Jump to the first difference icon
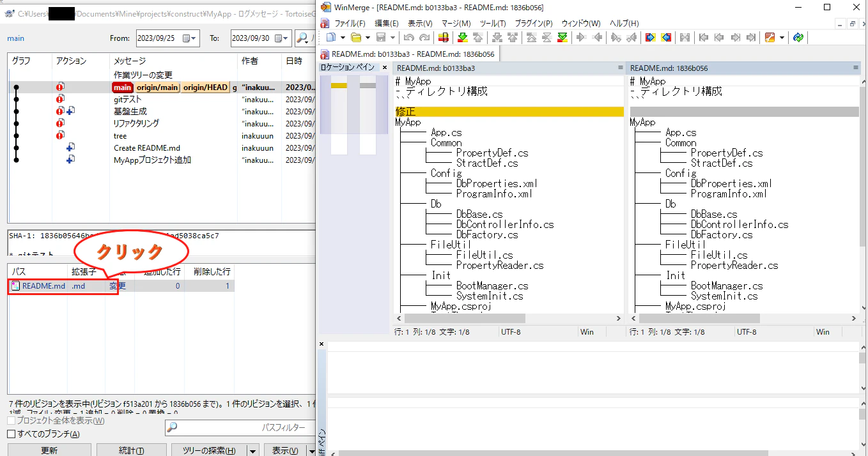868x456 pixels. tap(531, 38)
